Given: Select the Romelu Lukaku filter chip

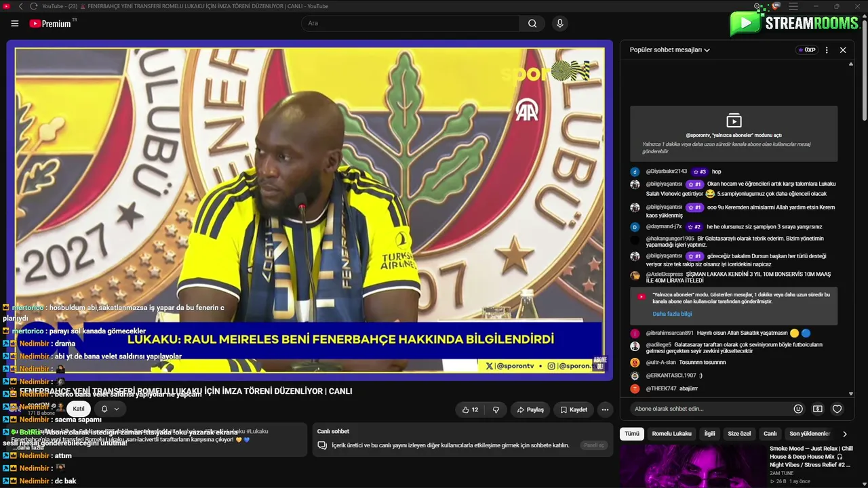Looking at the screenshot, I should [x=672, y=434].
